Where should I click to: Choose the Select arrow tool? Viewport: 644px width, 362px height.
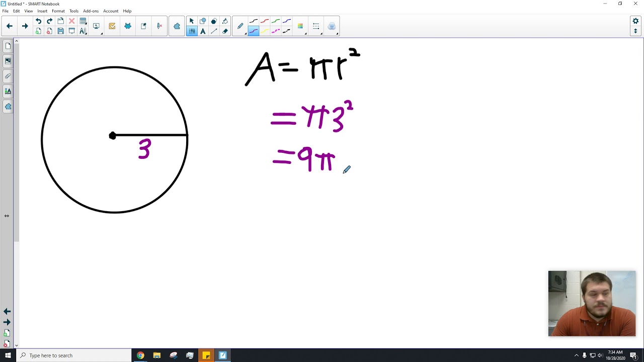[192, 21]
